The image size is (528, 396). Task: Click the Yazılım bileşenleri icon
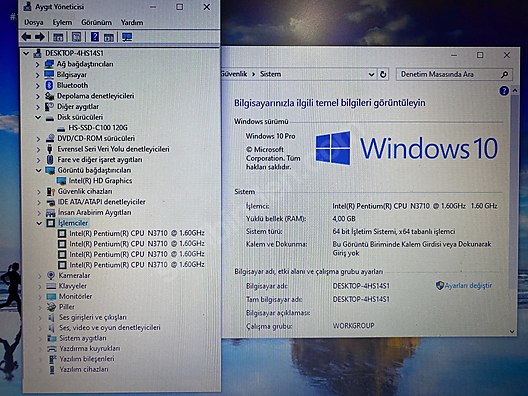pyautogui.click(x=52, y=359)
